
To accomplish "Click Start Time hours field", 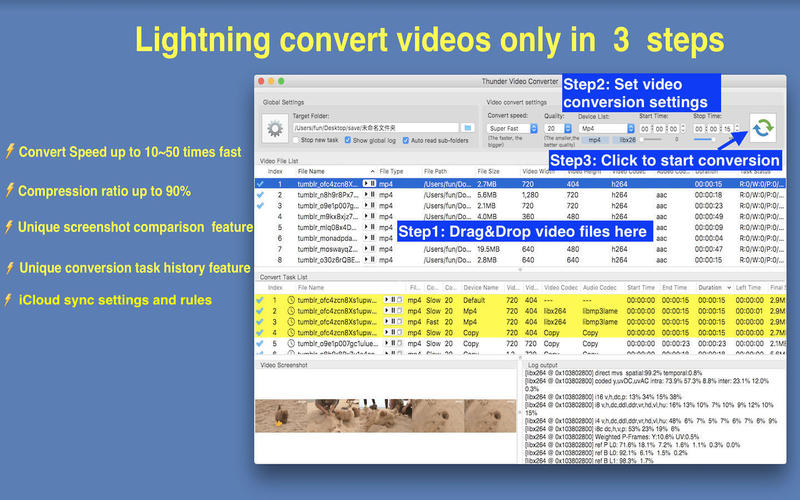I will click(645, 129).
